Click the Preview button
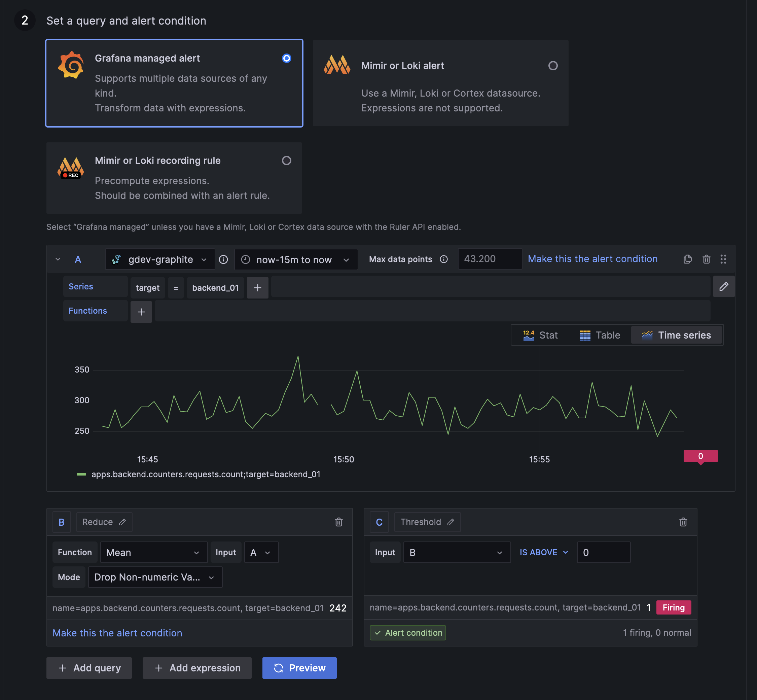The image size is (757, 700). click(299, 668)
